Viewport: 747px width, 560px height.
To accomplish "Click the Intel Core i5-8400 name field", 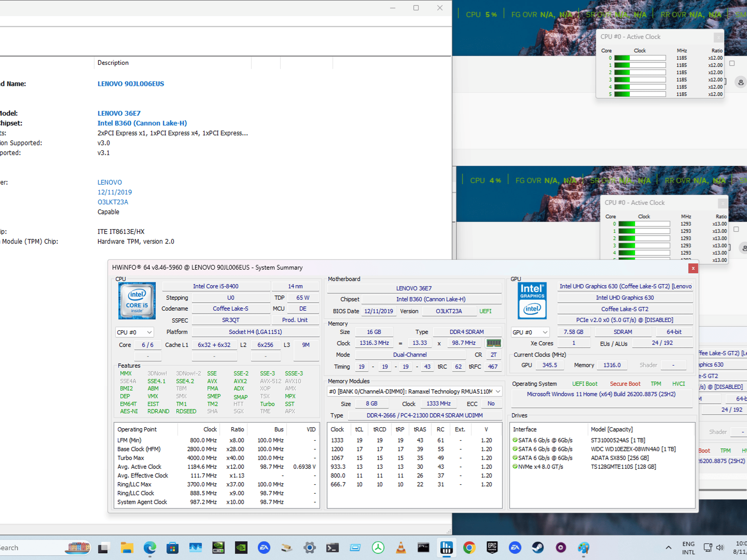I will tap(216, 287).
